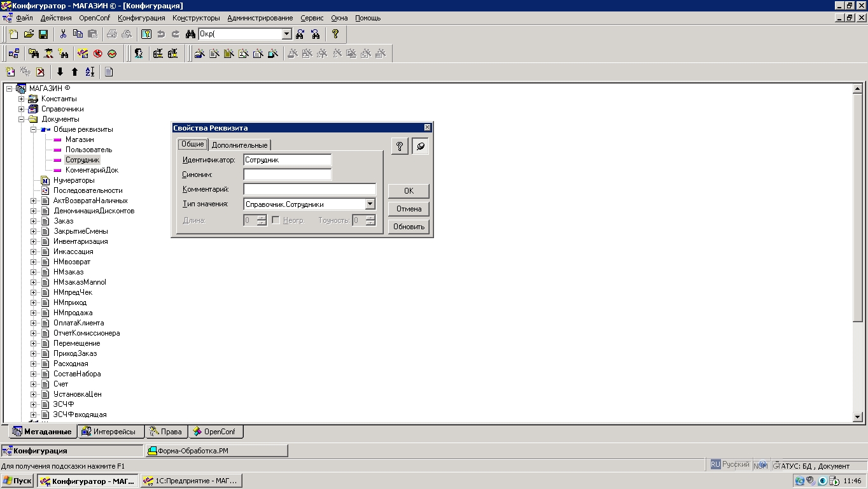This screenshot has height=489, width=868.
Task: Expand the Инвентаризация document node
Action: coord(33,241)
